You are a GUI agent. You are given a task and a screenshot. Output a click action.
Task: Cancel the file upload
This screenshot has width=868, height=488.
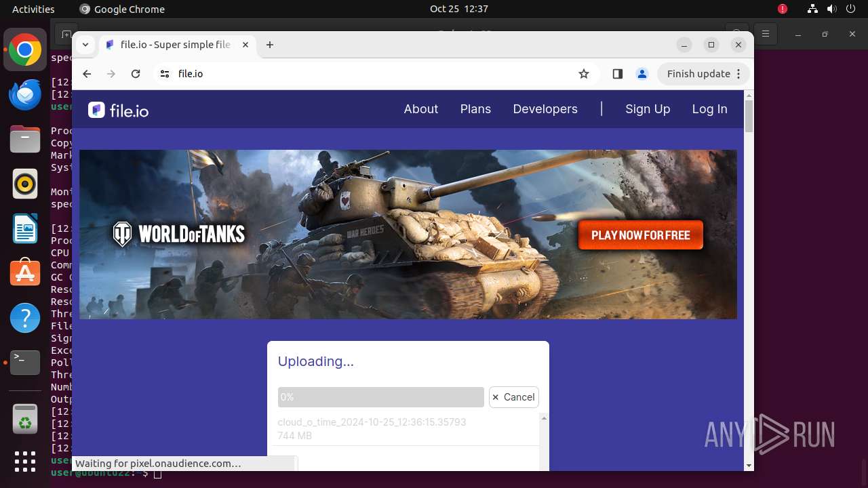pos(514,397)
